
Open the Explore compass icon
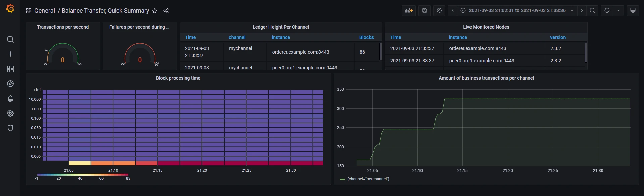pyautogui.click(x=10, y=84)
